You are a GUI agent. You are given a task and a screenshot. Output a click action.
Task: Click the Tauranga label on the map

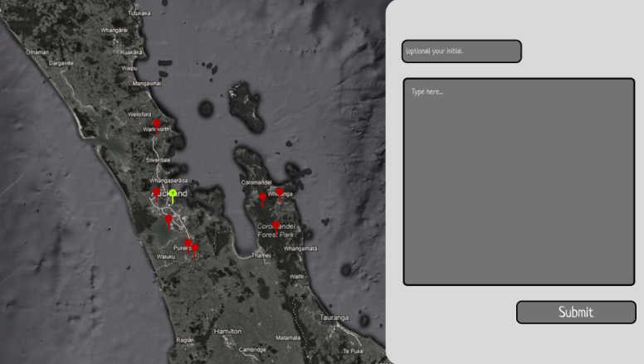pyautogui.click(x=335, y=318)
